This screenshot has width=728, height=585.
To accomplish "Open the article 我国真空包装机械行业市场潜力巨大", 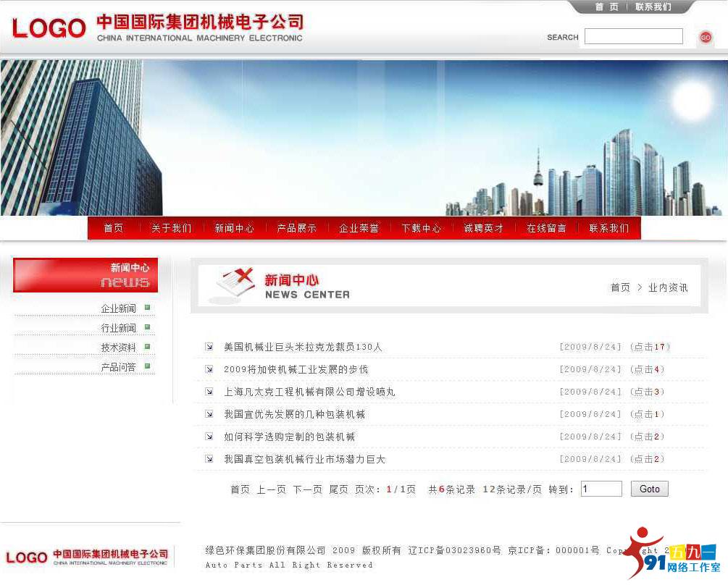I will tap(304, 459).
